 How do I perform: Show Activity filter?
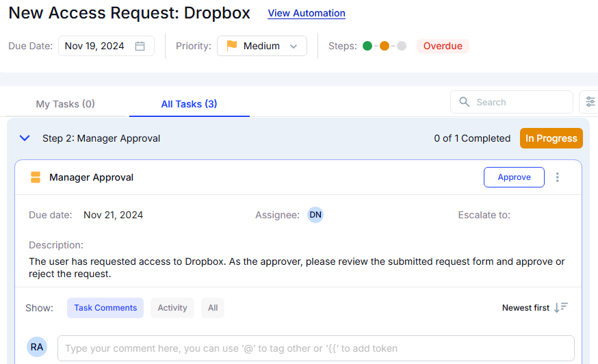coord(172,308)
